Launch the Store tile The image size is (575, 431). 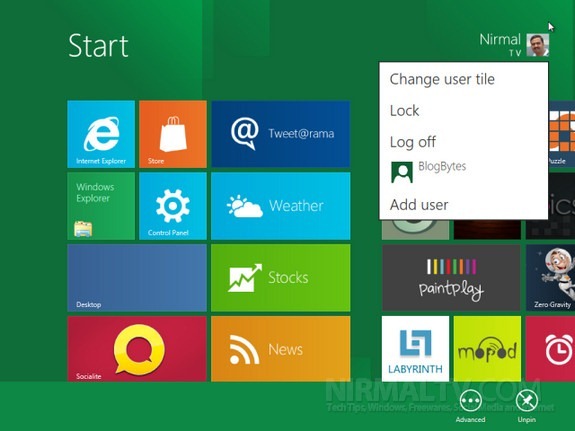coord(173,134)
